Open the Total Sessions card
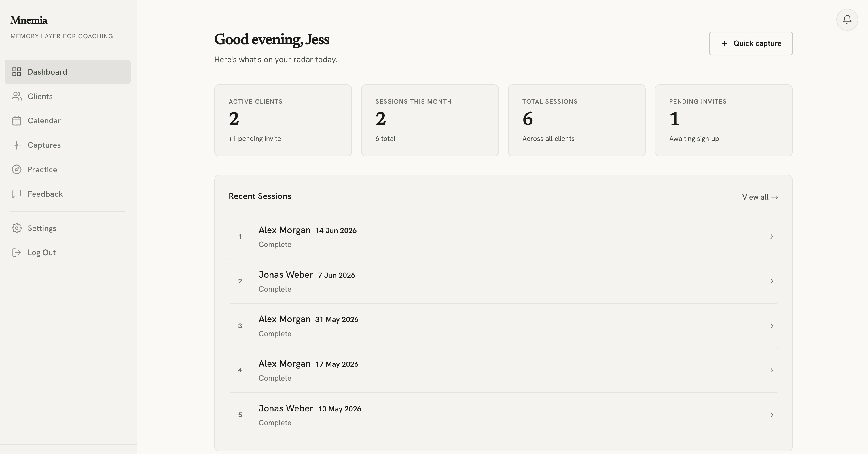Image resolution: width=868 pixels, height=454 pixels. (577, 120)
